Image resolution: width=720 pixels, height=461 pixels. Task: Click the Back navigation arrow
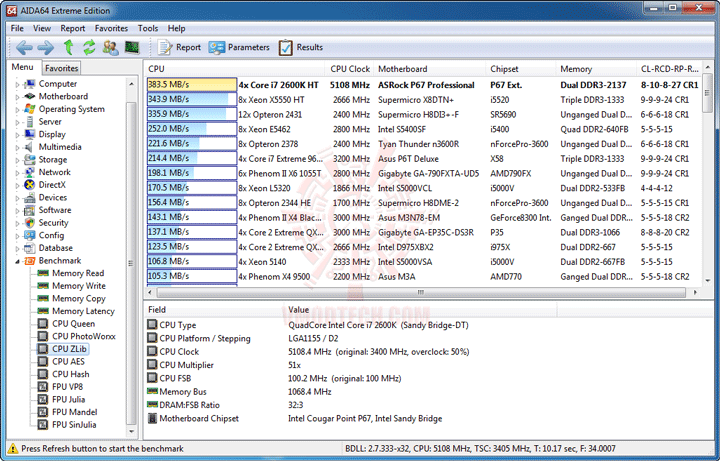tap(24, 47)
